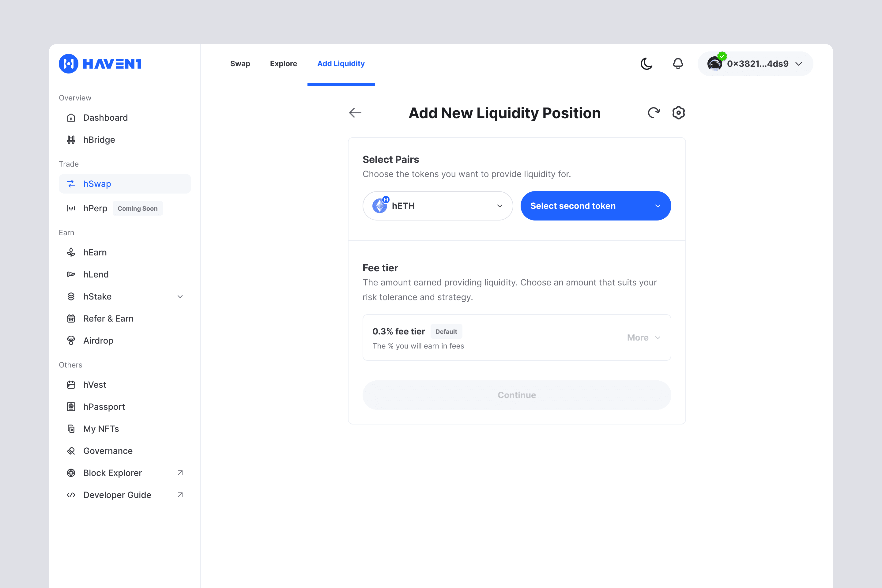Expand More fee tier options
This screenshot has width=882, height=588.
[643, 337]
